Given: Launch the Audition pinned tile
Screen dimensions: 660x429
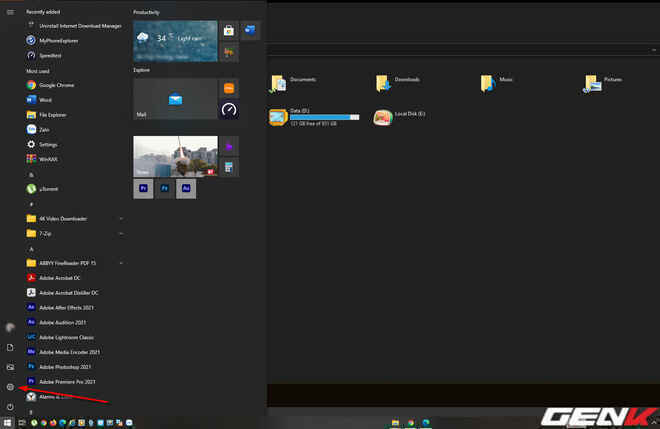Looking at the screenshot, I should [x=186, y=188].
